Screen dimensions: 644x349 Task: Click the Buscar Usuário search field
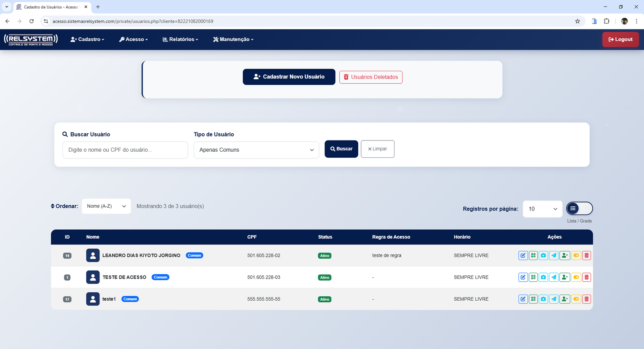125,150
